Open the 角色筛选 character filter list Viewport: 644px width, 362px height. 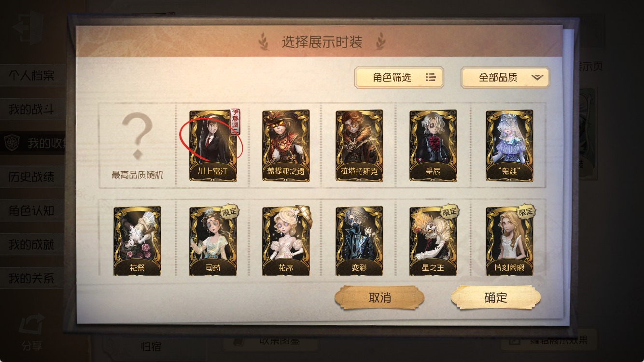[x=399, y=77]
